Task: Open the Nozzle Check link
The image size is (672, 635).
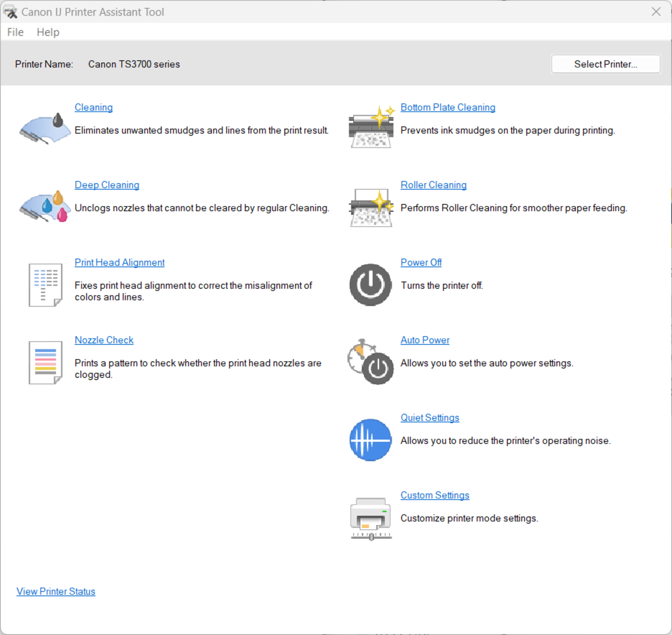Action: tap(104, 340)
